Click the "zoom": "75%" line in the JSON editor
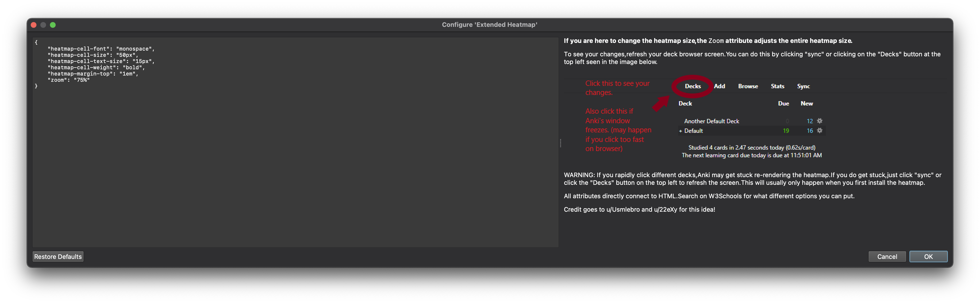980x303 pixels. coord(68,80)
